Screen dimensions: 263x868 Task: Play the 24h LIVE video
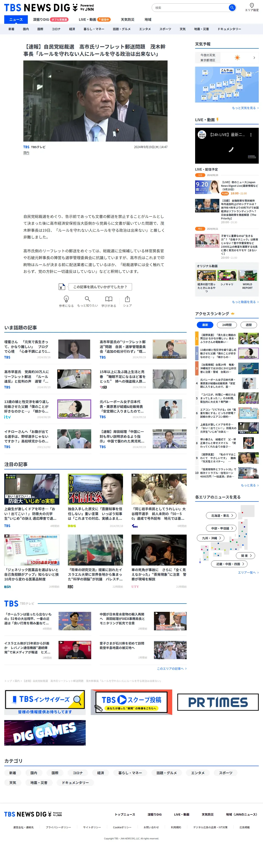(x=227, y=146)
